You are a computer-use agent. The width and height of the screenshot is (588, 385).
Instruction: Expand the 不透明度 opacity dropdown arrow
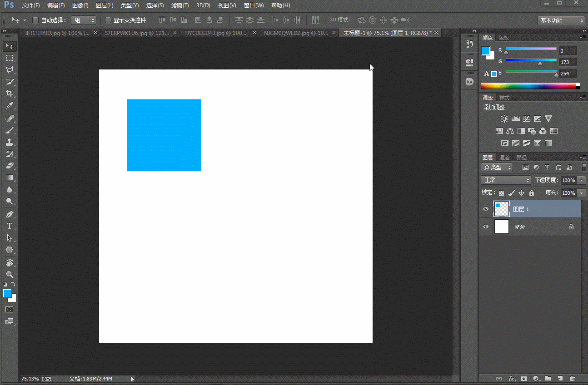582,180
